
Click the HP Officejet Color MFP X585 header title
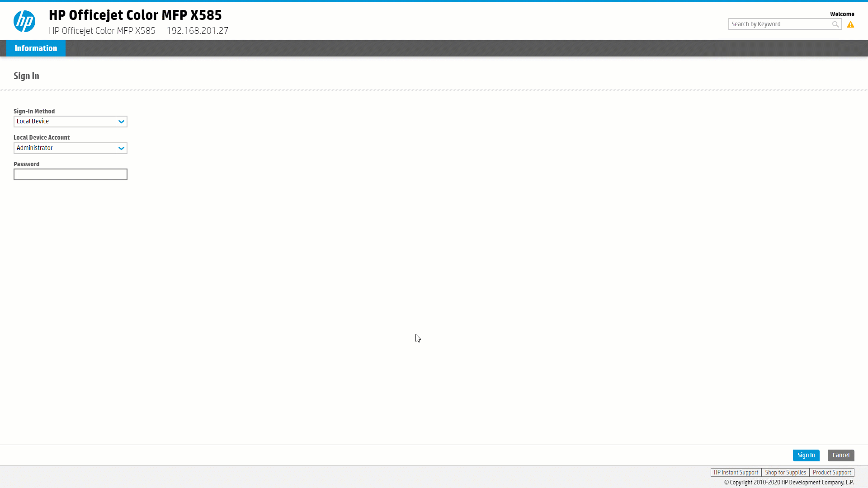pyautogui.click(x=135, y=15)
